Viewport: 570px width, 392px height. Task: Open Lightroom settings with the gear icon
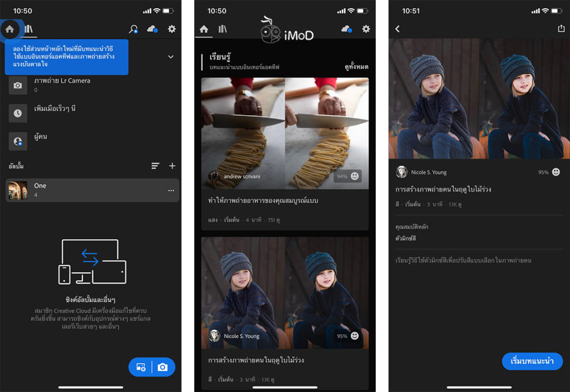pyautogui.click(x=172, y=29)
